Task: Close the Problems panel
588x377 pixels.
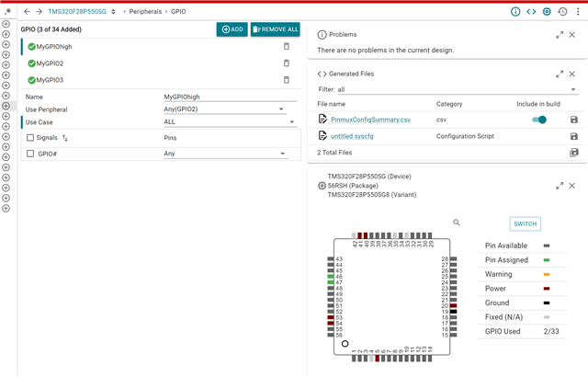Action: point(571,35)
